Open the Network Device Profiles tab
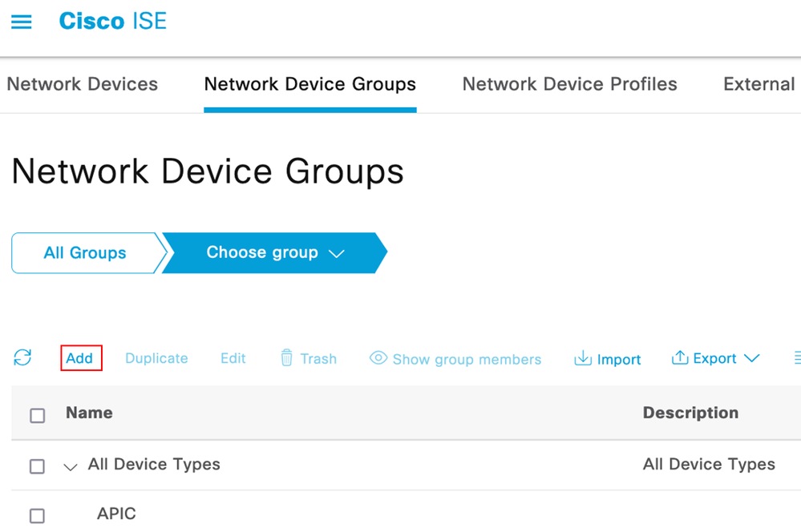 [569, 84]
